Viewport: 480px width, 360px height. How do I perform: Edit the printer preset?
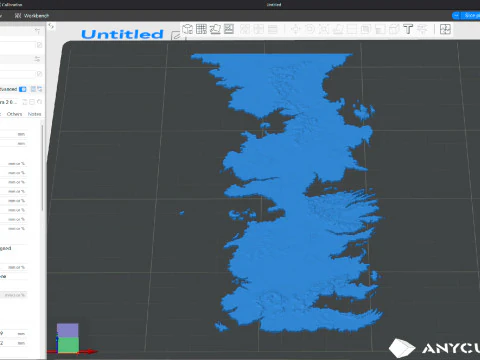(39, 45)
